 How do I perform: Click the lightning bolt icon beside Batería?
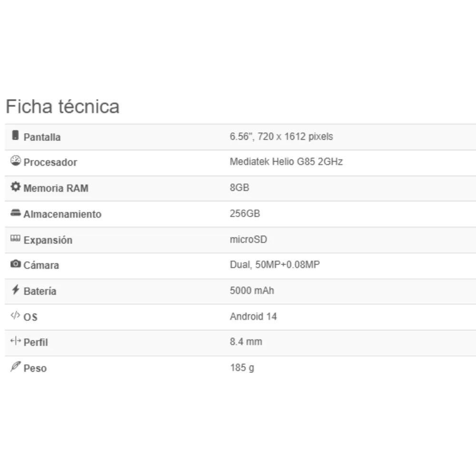16,289
